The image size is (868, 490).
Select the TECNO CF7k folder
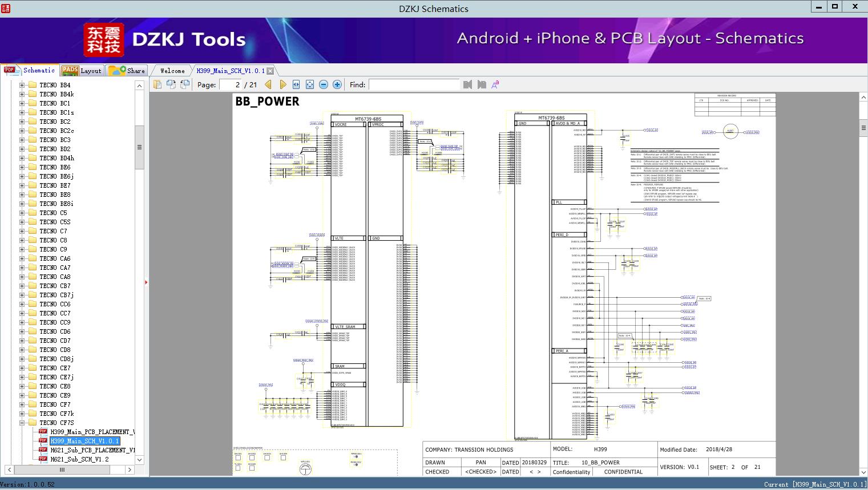tap(56, 414)
